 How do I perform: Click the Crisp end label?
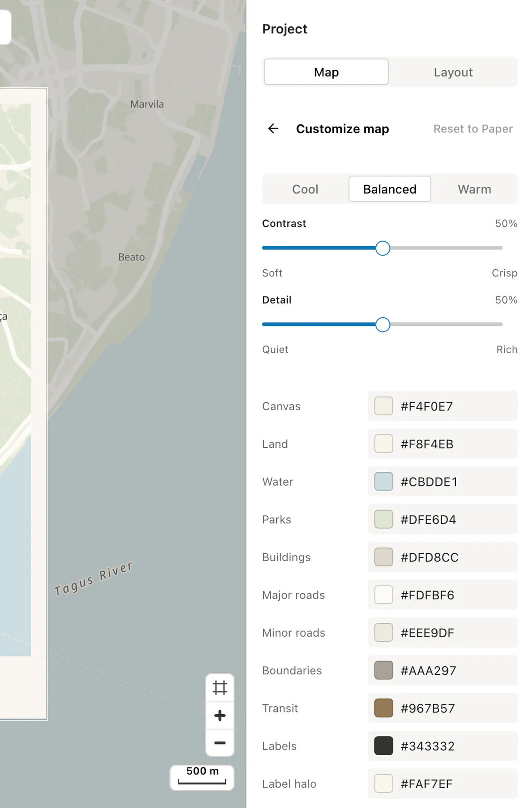pyautogui.click(x=504, y=273)
